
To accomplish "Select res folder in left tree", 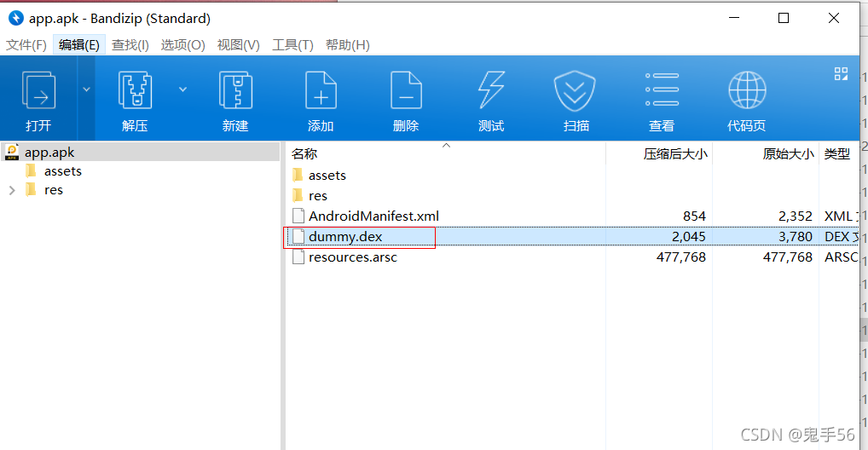I will tap(53, 190).
